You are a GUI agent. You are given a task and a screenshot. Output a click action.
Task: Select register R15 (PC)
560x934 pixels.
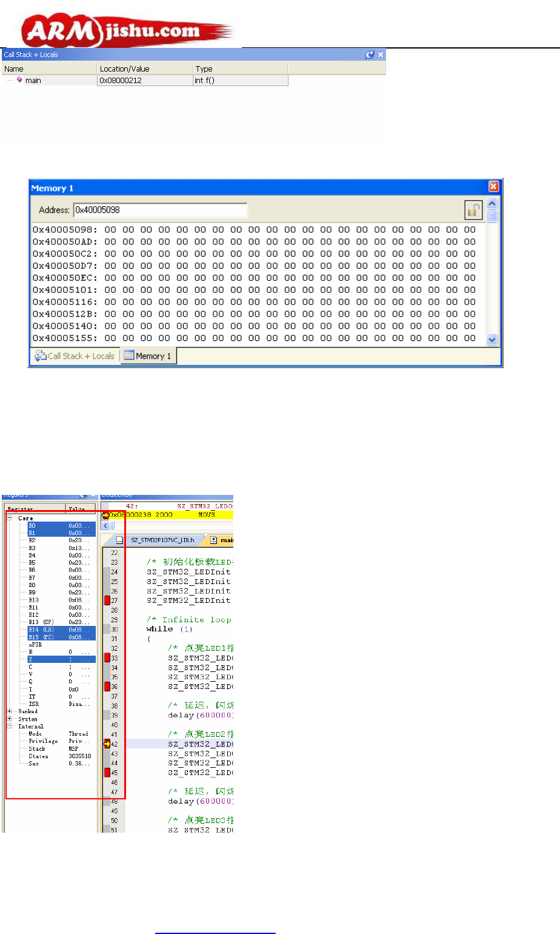pos(61,637)
